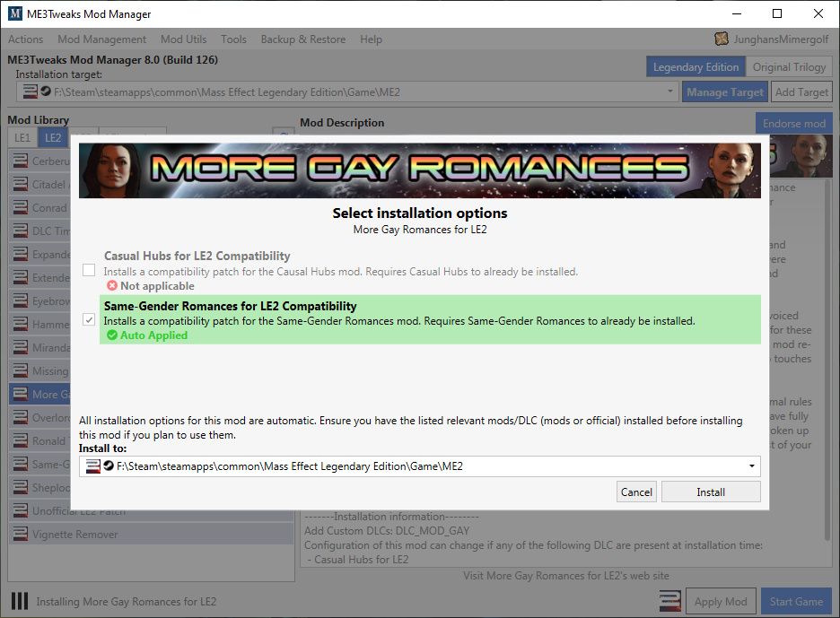This screenshot has height=618, width=840.
Task: Click the green Auto Applied checkmark icon
Action: (112, 335)
